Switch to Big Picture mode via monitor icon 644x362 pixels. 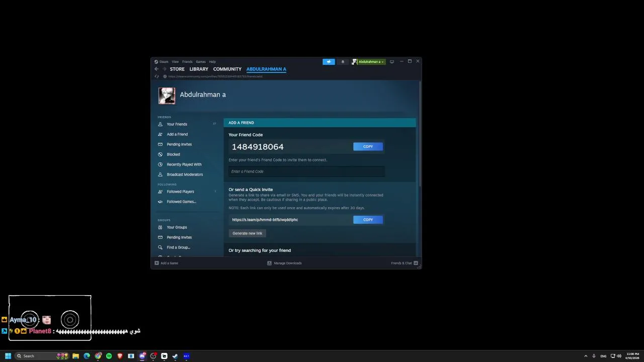point(392,62)
